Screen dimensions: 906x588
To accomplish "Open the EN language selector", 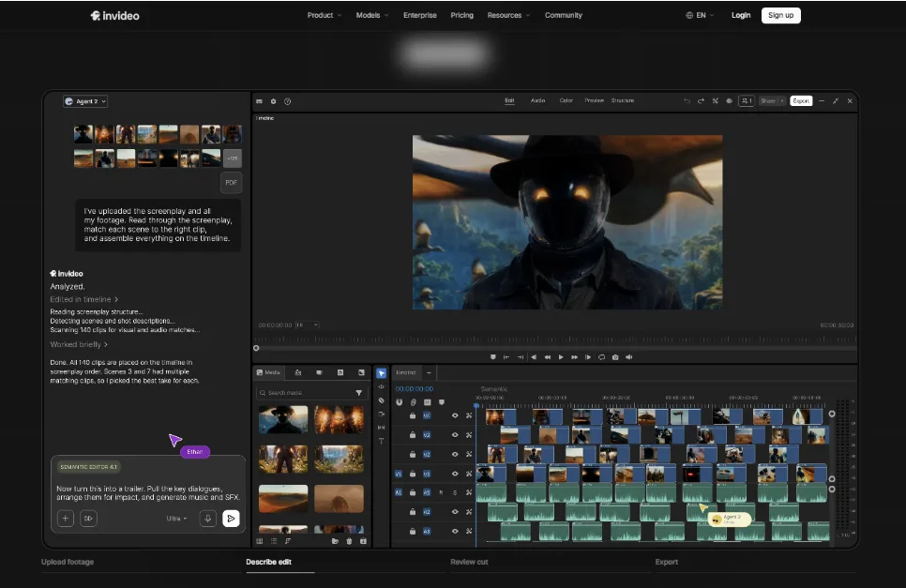I will (700, 16).
